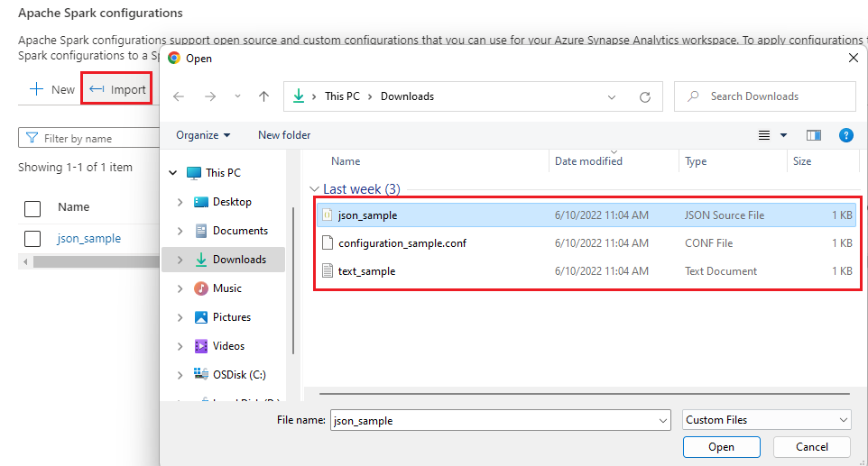
Task: Open the Organize menu
Action: coord(203,135)
